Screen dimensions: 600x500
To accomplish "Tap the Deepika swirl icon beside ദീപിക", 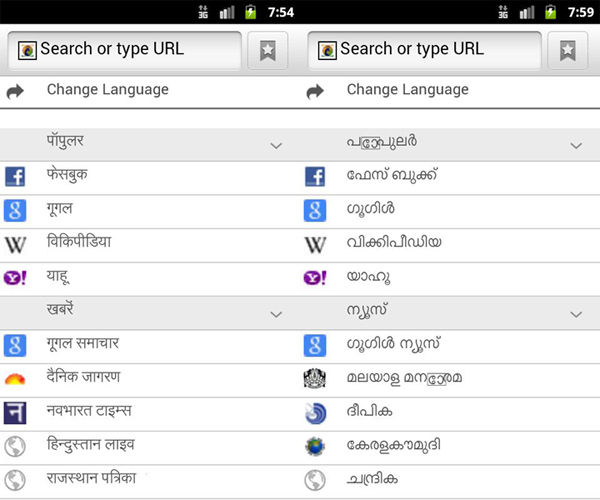I will [x=315, y=412].
